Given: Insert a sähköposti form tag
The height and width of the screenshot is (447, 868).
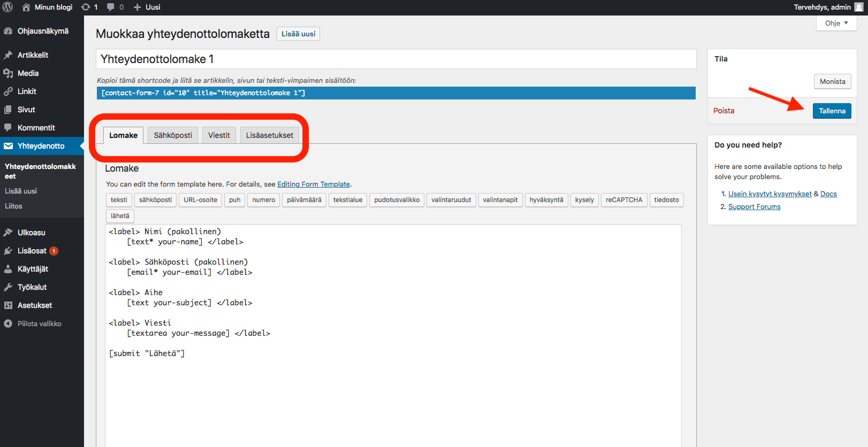Looking at the screenshot, I should tap(155, 200).
